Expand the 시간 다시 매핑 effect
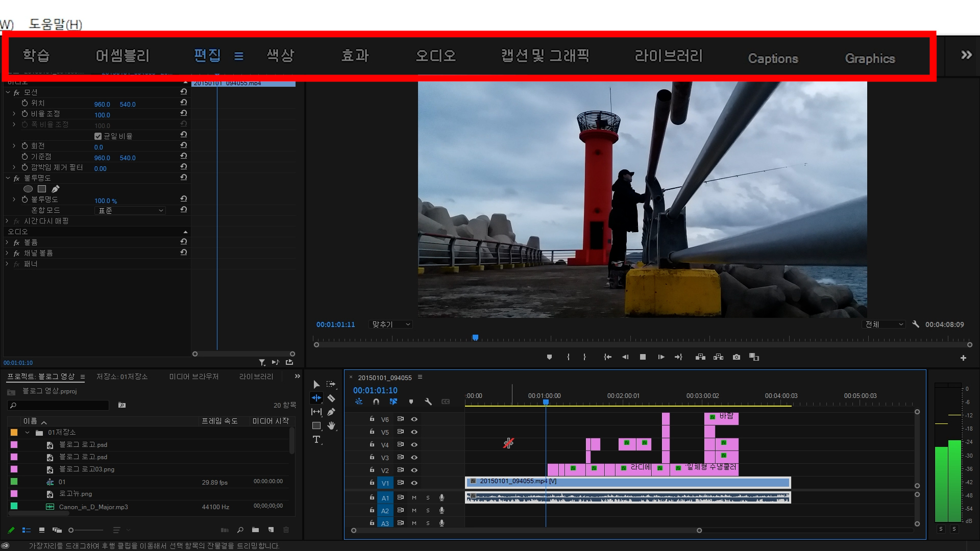 7,221
